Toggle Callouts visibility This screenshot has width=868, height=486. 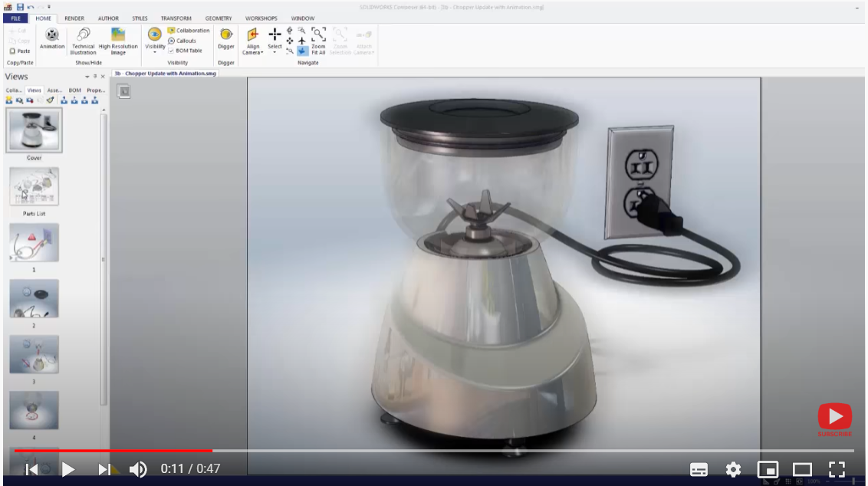(182, 41)
